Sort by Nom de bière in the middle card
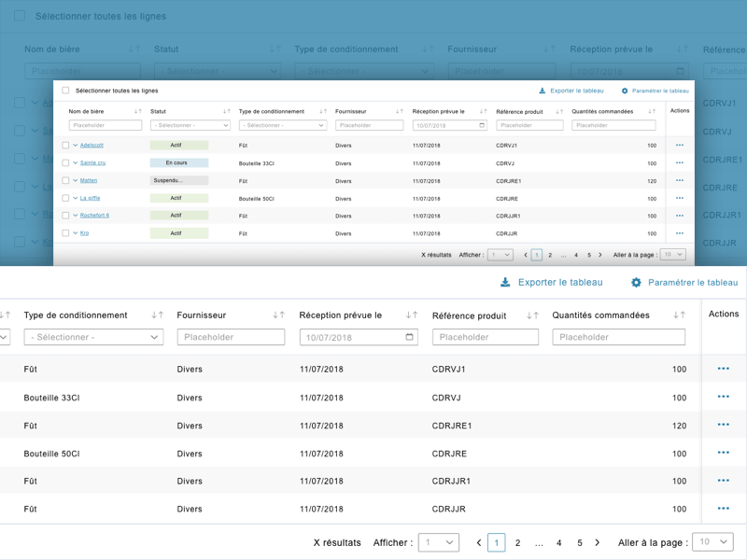 pos(137,111)
